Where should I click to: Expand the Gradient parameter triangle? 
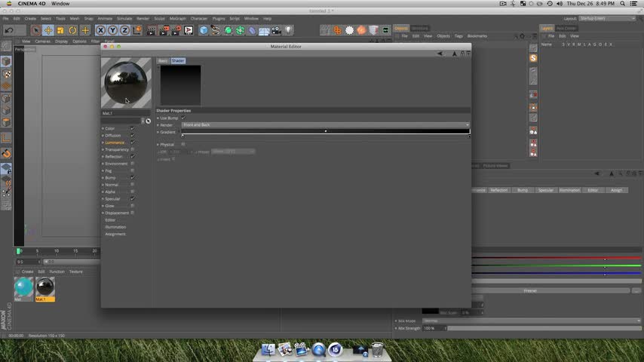click(158, 132)
